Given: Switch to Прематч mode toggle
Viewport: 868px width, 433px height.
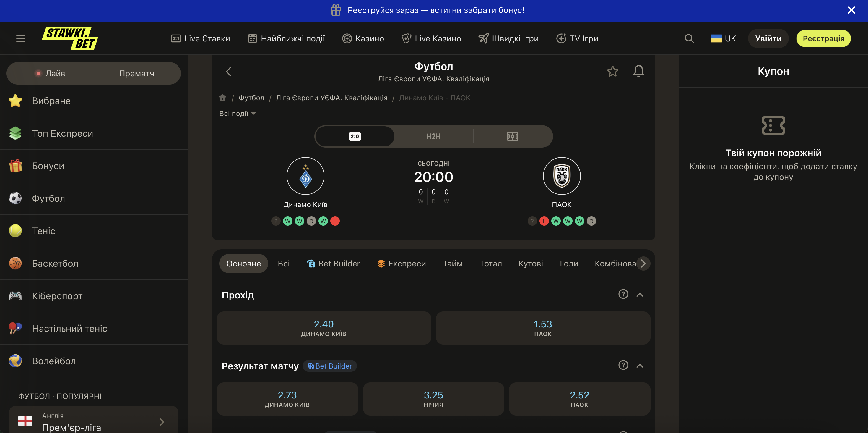Looking at the screenshot, I should pyautogui.click(x=136, y=73).
